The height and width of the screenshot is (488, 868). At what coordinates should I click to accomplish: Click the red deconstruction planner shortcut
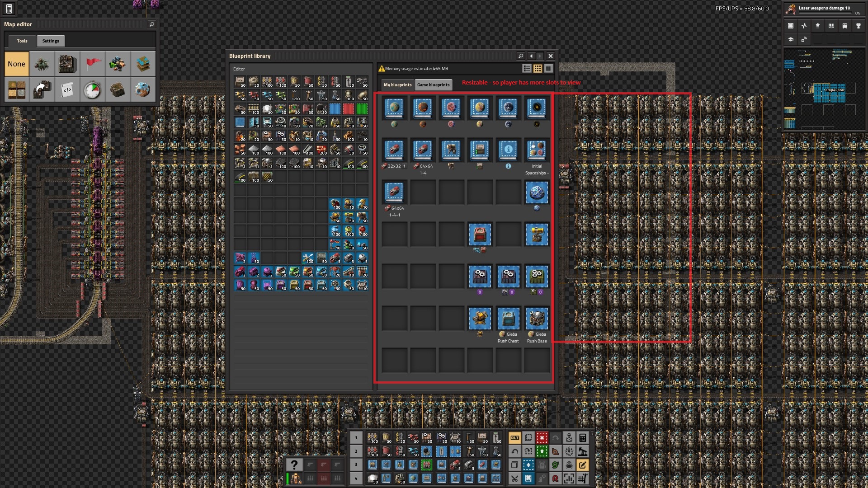tap(542, 437)
